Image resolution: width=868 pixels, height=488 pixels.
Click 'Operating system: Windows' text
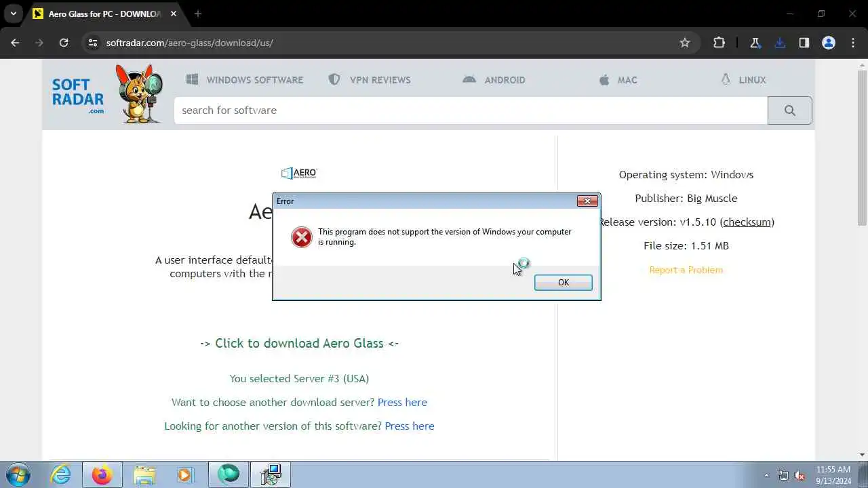(686, 175)
